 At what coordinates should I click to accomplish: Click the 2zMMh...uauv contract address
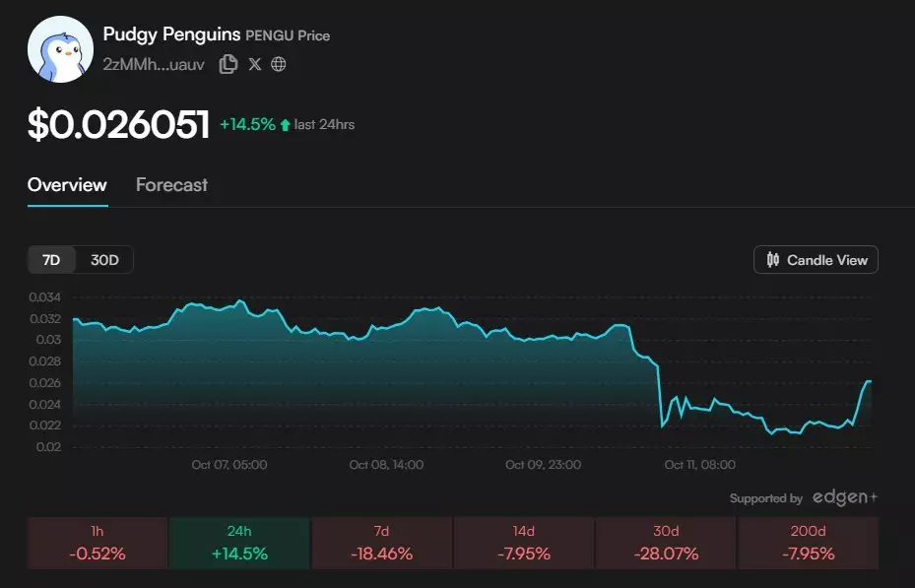154,64
